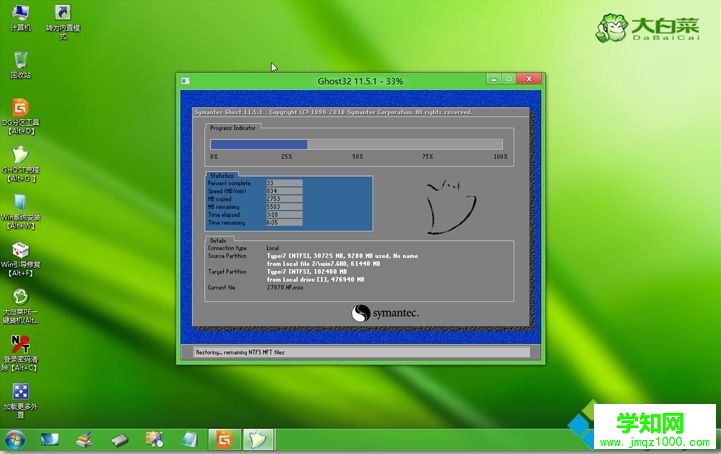
Task: Click the Ghost32 title bar system icon
Action: click(185, 81)
